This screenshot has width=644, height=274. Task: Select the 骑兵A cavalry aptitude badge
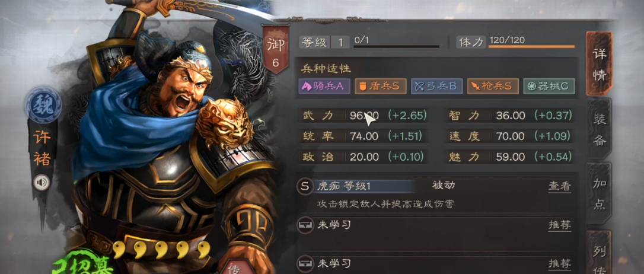tap(324, 86)
